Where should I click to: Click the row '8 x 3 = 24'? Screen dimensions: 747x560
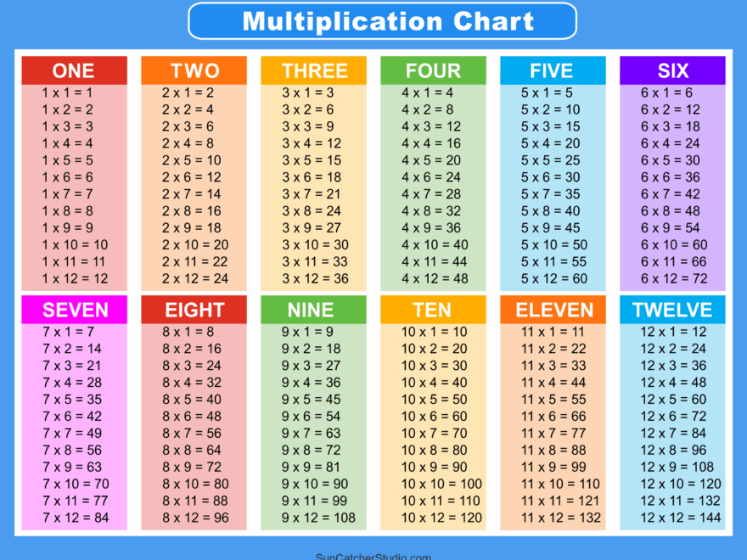coord(192,365)
